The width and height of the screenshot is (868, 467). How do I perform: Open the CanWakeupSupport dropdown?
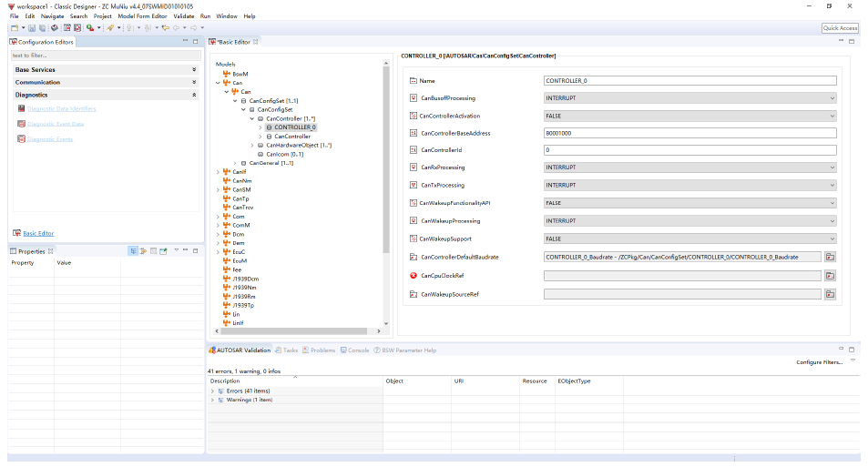[832, 239]
